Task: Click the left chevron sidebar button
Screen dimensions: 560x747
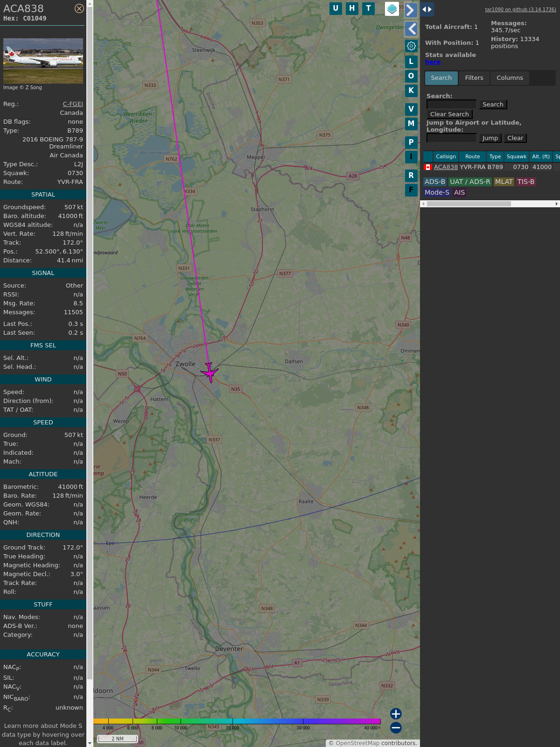Action: click(411, 29)
